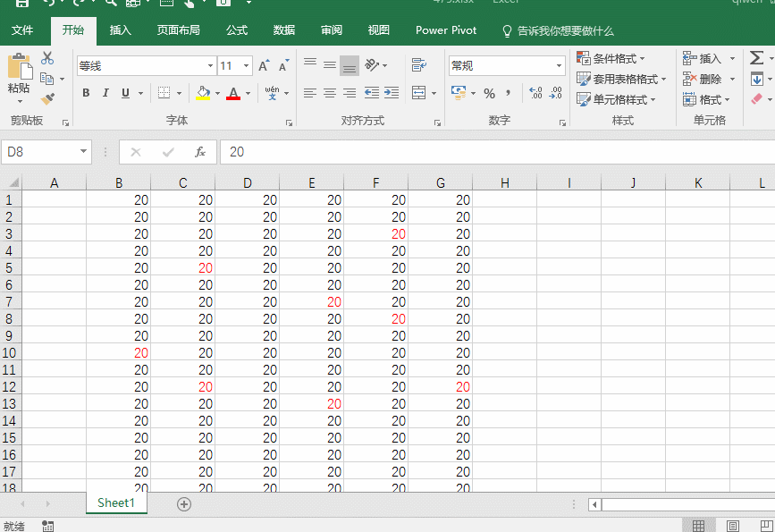
Task: Click the Cut scissors icon
Action: 47,58
